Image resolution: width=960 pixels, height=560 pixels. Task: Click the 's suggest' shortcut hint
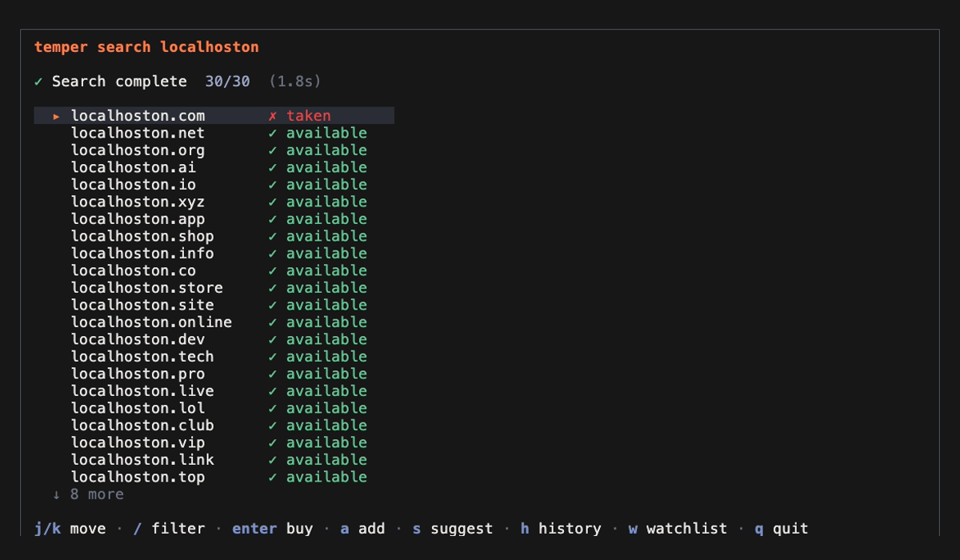453,529
